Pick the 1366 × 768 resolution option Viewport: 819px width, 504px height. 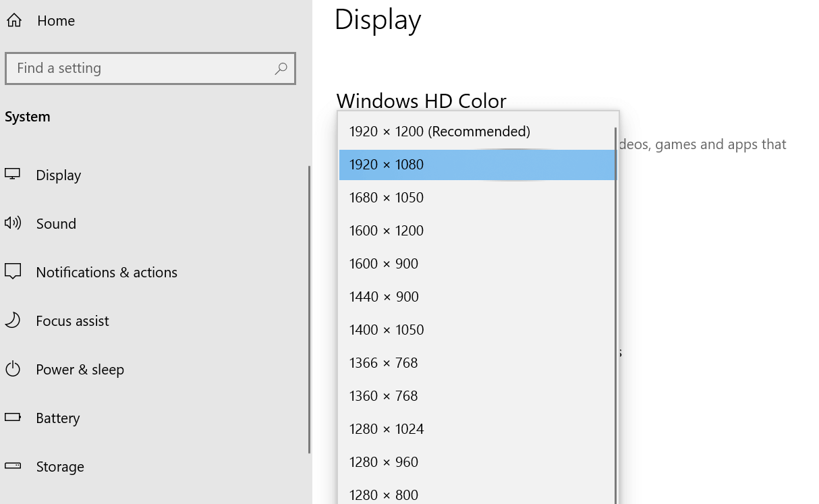pos(383,362)
